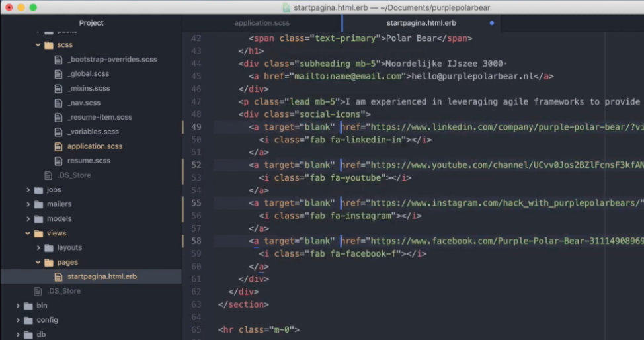Collapse the scss folder chevron
The height and width of the screenshot is (340, 644).
[x=38, y=45]
